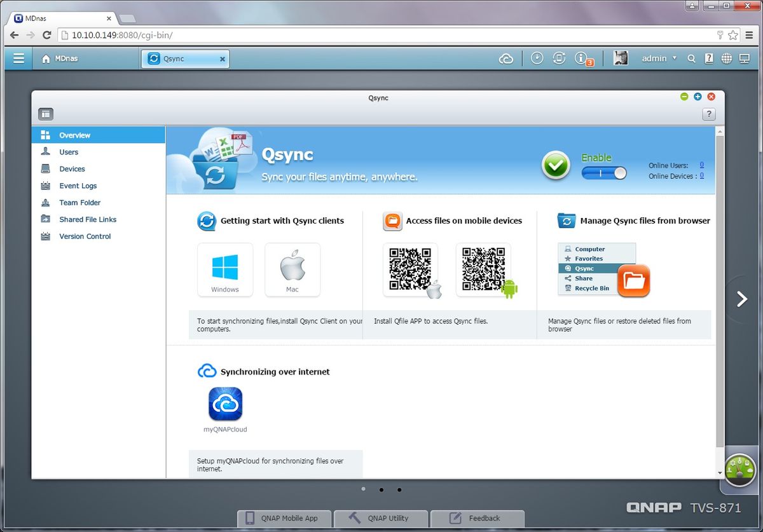
Task: Open external devices icon in top bar
Action: click(x=559, y=58)
